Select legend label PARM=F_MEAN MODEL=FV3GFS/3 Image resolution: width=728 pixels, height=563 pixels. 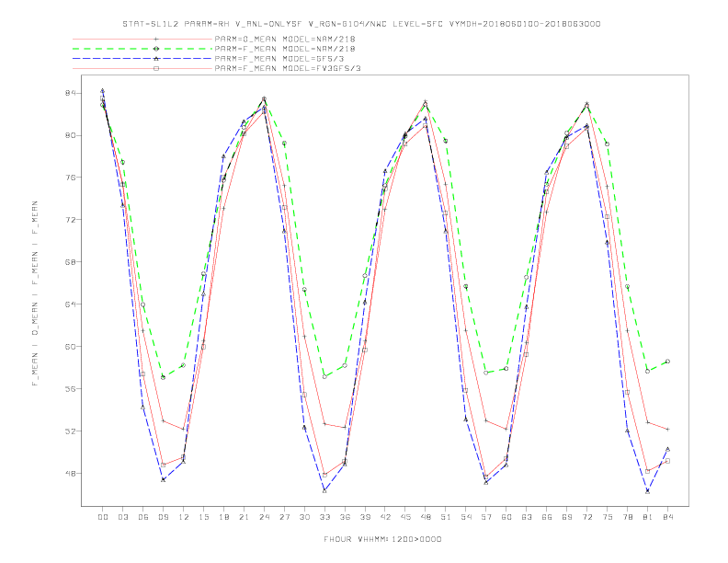pyautogui.click(x=288, y=68)
